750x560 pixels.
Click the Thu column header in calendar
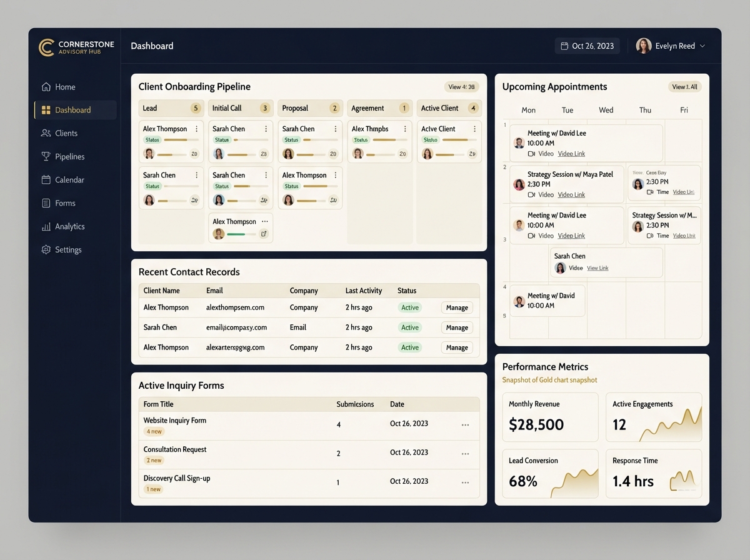coord(645,110)
